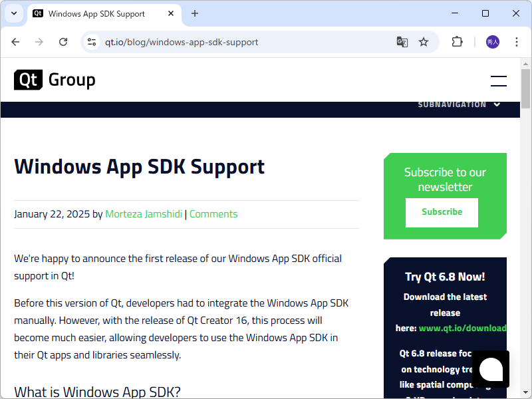
Task: Open the Chrome profile avatar
Action: point(493,42)
